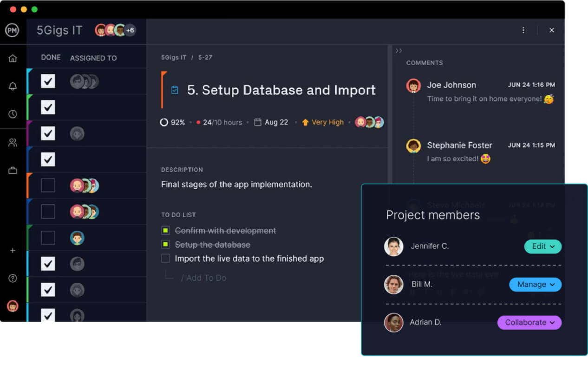
Task: Click the PM logo icon
Action: coord(12,31)
